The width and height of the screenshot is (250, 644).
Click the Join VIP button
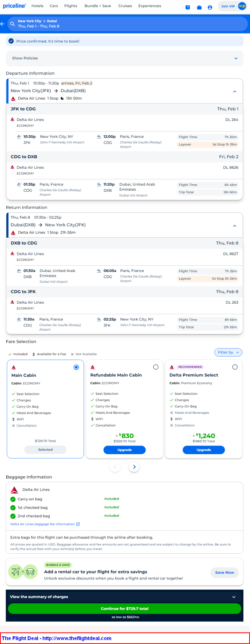pos(232,6)
